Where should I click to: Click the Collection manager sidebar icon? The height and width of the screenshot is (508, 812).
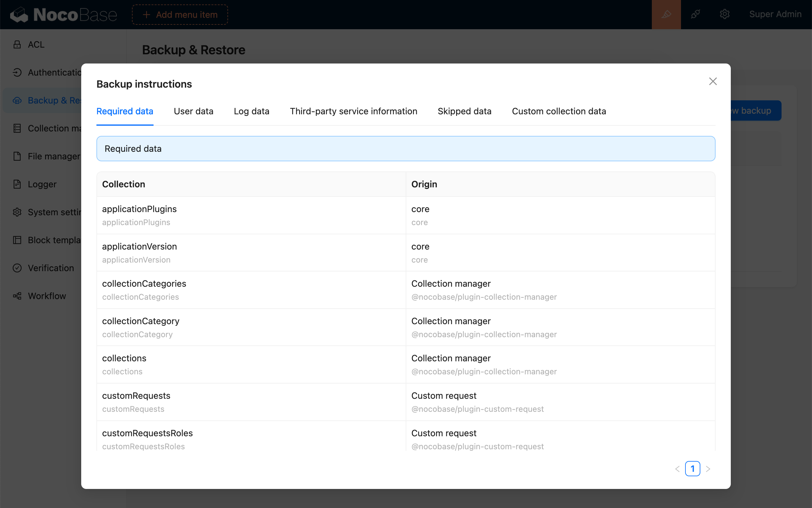coord(17,128)
